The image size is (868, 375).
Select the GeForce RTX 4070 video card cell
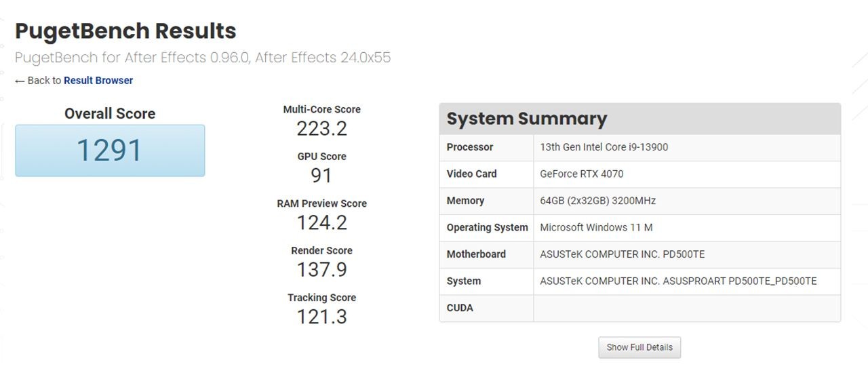581,174
